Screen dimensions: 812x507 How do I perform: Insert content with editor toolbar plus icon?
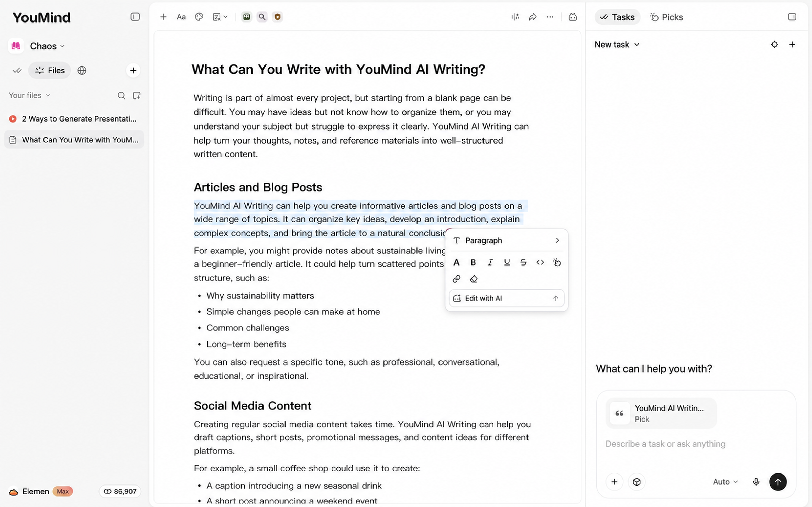click(163, 17)
